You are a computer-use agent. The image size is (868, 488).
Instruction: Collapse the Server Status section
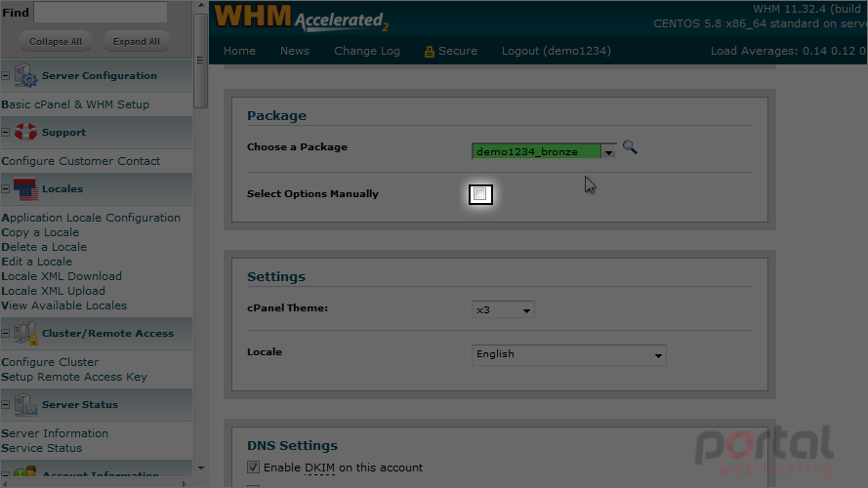pyautogui.click(x=6, y=405)
